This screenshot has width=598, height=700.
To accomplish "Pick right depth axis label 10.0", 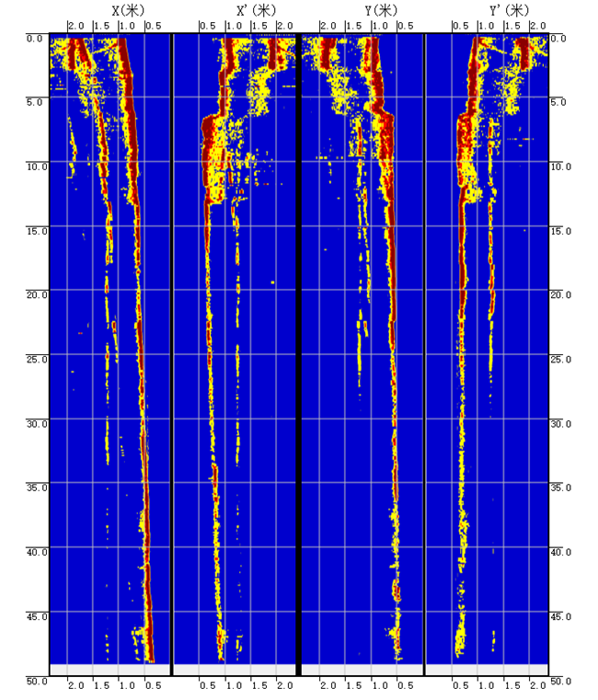I will click(560, 166).
